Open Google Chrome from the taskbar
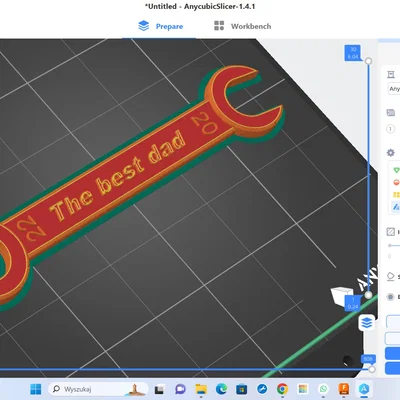400x400 pixels. tap(282, 389)
